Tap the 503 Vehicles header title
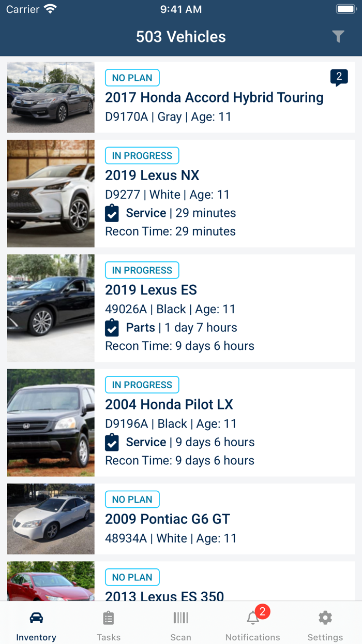This screenshot has width=362, height=644. pos(181,36)
